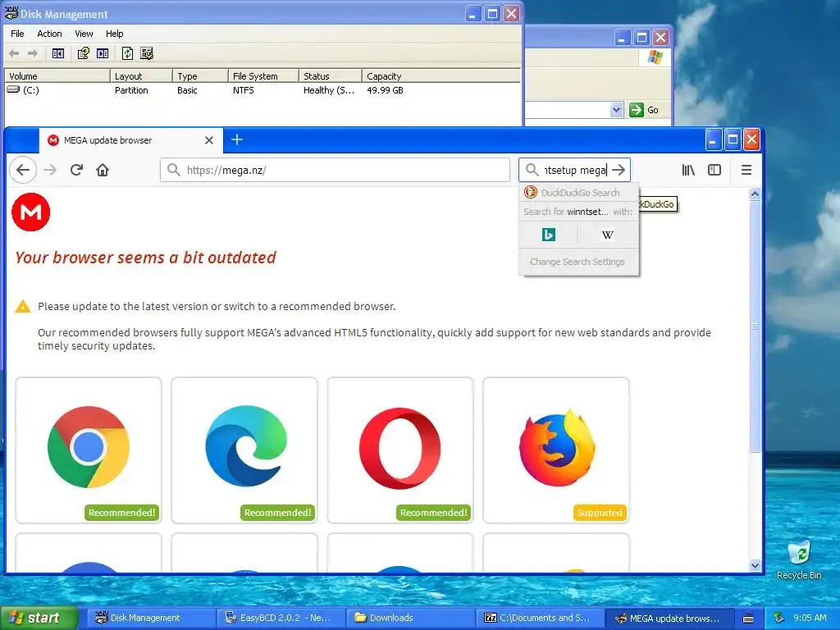Open Disk Management File menu
The height and width of the screenshot is (630, 840).
pos(17,34)
